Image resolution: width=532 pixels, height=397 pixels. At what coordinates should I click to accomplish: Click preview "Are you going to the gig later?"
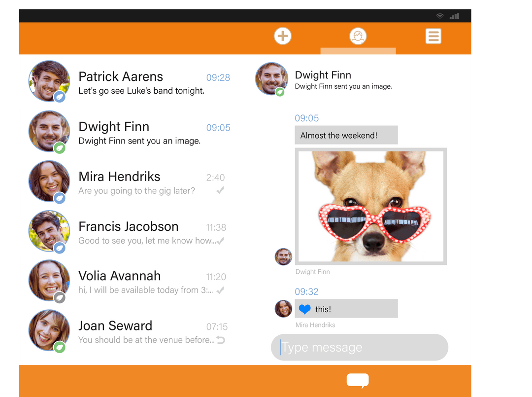[x=137, y=191]
